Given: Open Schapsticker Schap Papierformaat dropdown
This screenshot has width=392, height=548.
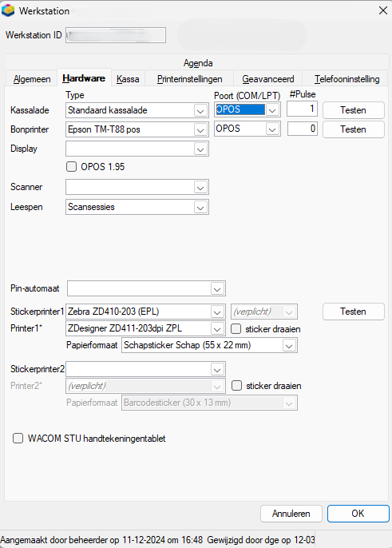Looking at the screenshot, I should [x=288, y=346].
